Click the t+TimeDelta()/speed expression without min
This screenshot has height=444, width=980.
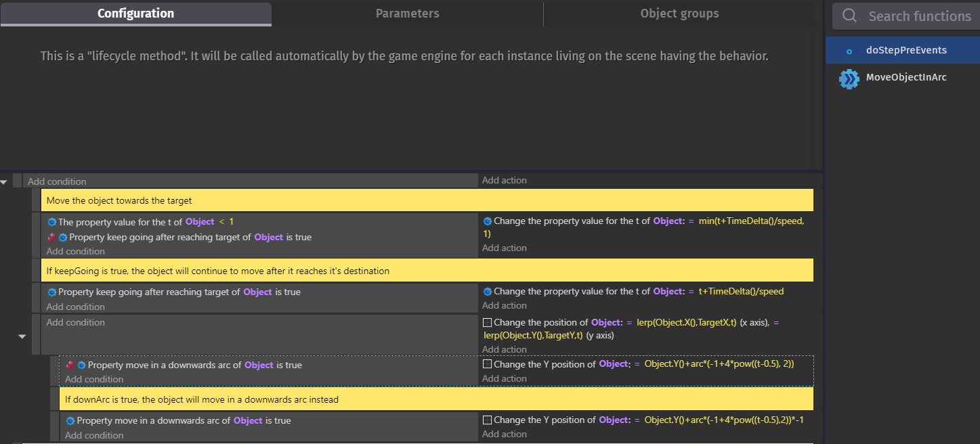(x=741, y=292)
